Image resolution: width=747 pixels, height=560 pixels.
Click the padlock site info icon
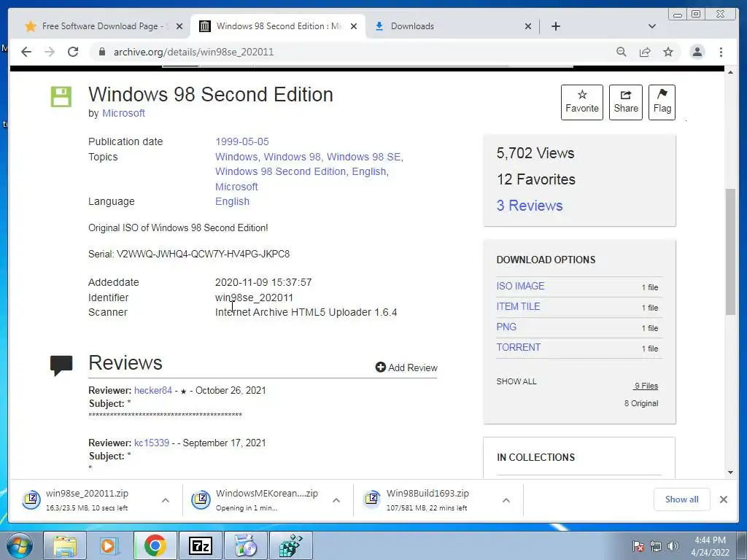click(101, 52)
